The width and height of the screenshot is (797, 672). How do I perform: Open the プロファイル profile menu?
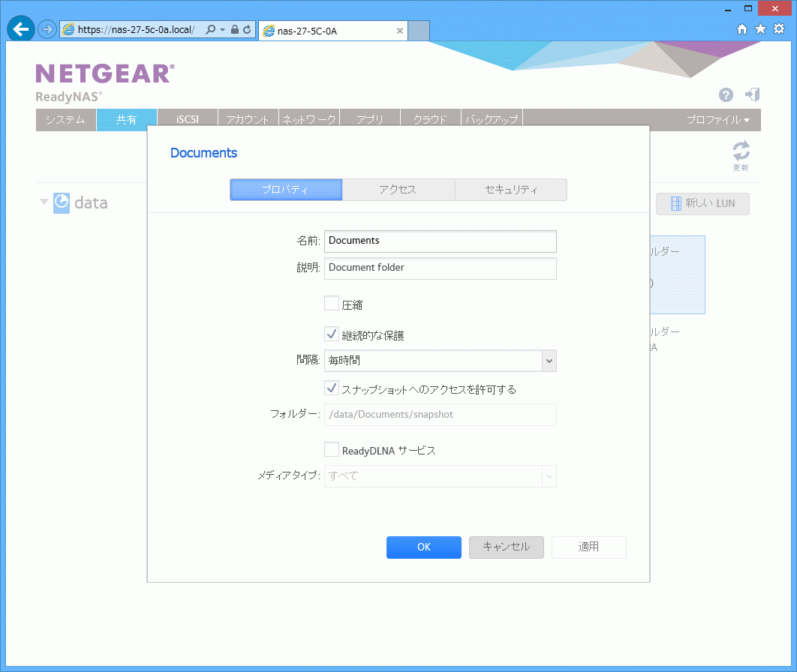(717, 120)
